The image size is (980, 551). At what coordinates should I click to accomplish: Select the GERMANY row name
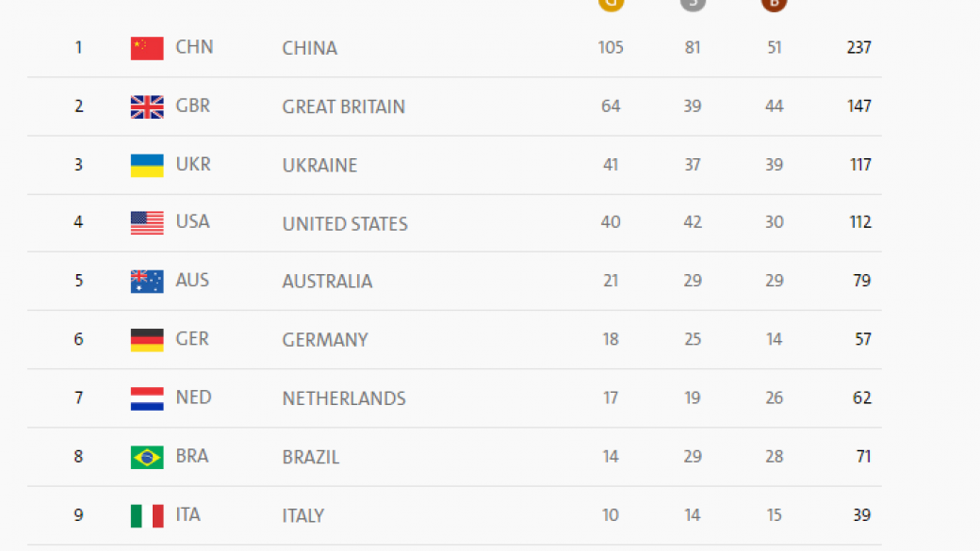pyautogui.click(x=324, y=340)
